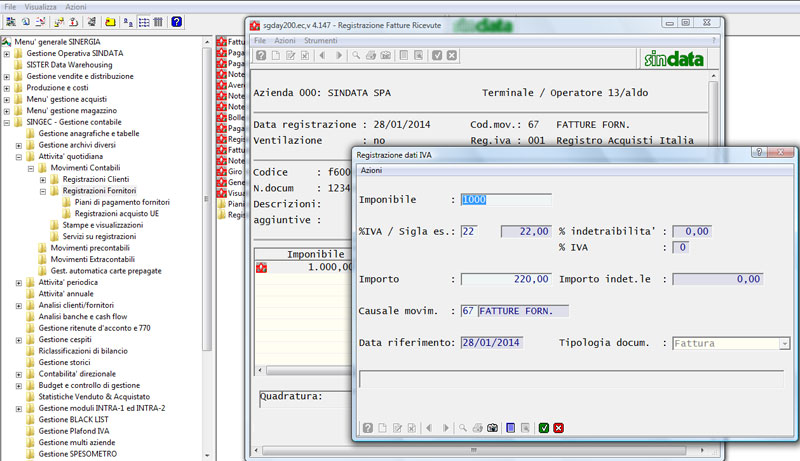Click the %IVA code field containing 22
Screen dimensions: 800x461
pyautogui.click(x=469, y=232)
